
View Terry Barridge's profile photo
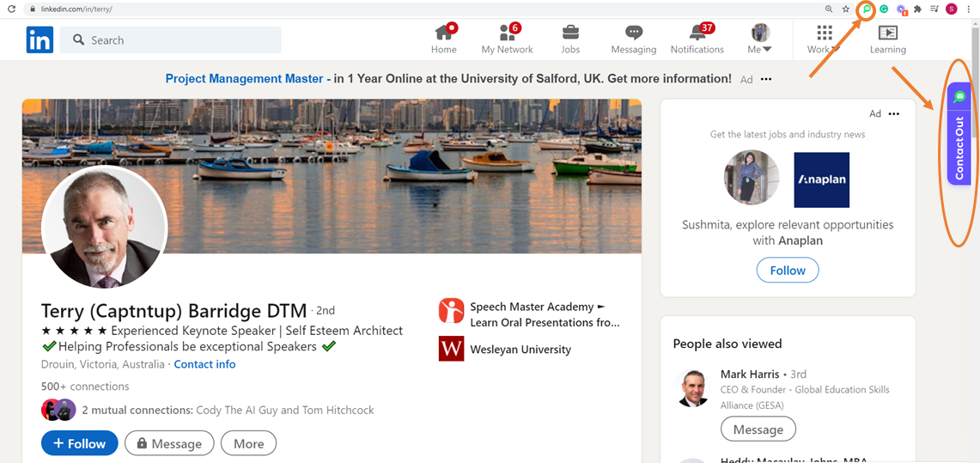pos(105,228)
